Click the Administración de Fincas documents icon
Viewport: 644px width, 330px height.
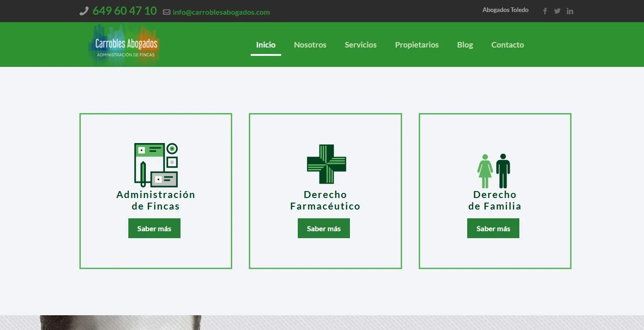click(156, 165)
